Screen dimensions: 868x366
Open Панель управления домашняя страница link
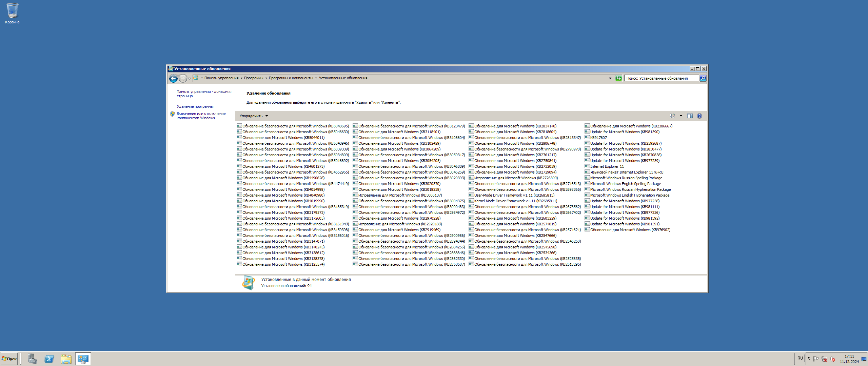click(x=204, y=94)
